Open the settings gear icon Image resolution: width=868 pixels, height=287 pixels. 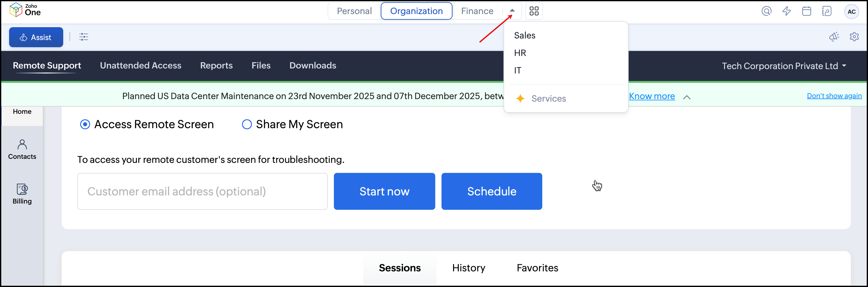tap(854, 37)
